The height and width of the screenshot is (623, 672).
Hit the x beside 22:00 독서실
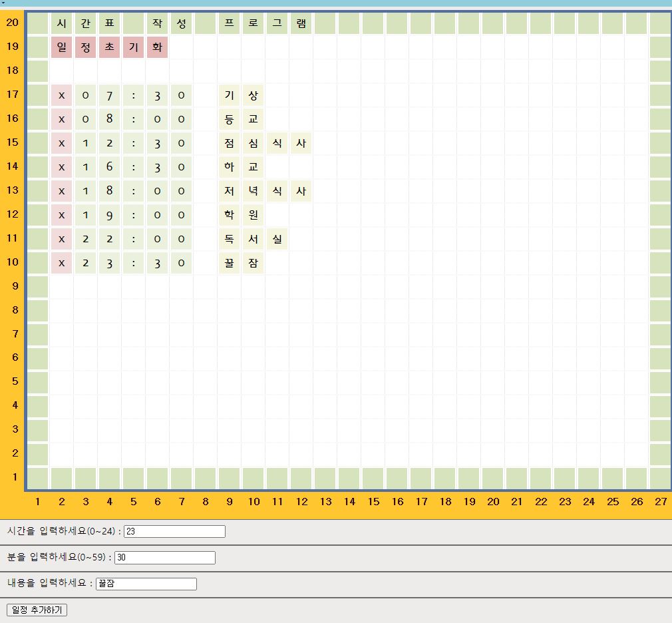61,239
